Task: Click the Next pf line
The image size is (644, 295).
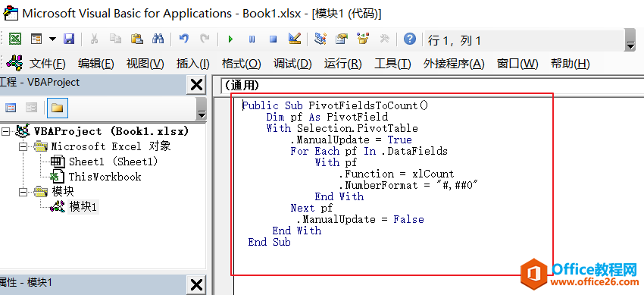Action: (x=311, y=209)
